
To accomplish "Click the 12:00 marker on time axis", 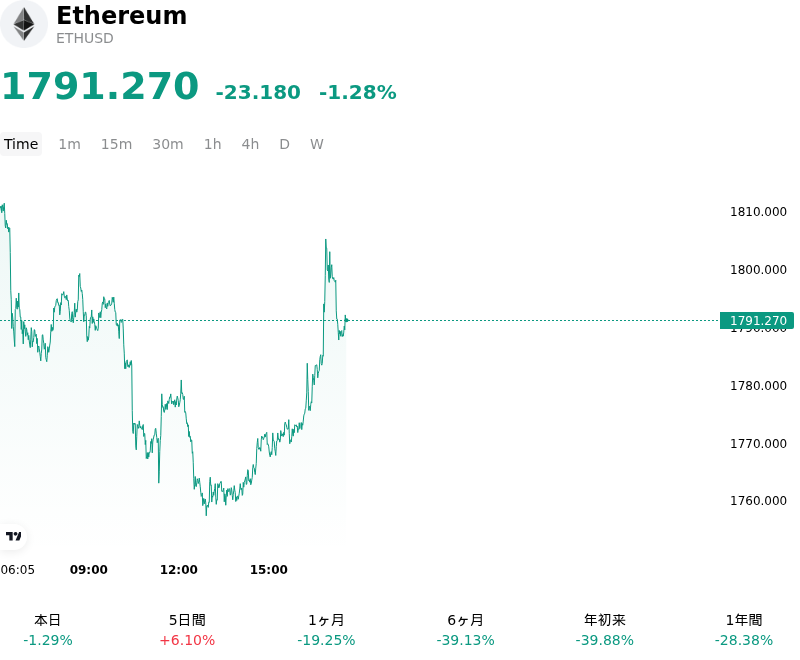I will click(x=179, y=569).
